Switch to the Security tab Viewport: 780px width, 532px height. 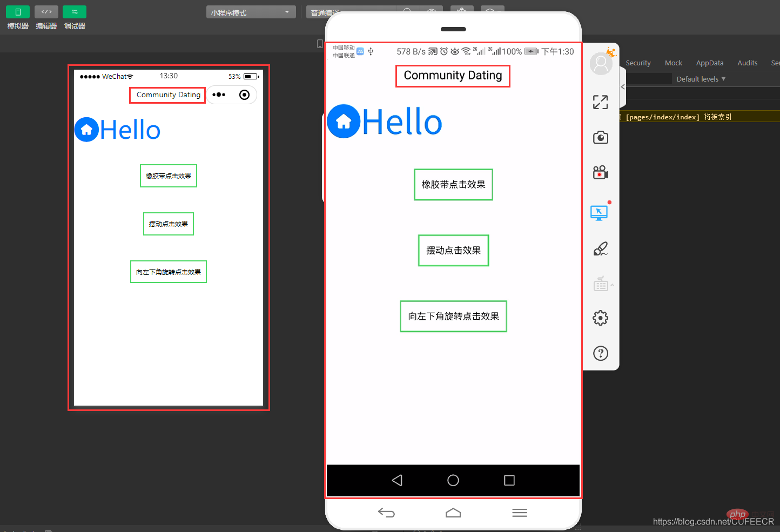638,63
